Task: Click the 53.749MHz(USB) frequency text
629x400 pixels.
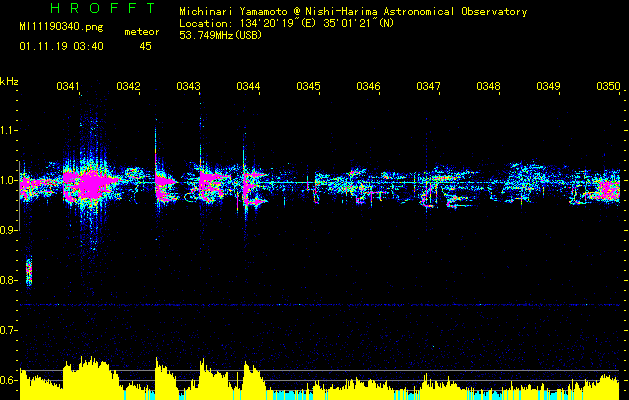Action: tap(221, 35)
